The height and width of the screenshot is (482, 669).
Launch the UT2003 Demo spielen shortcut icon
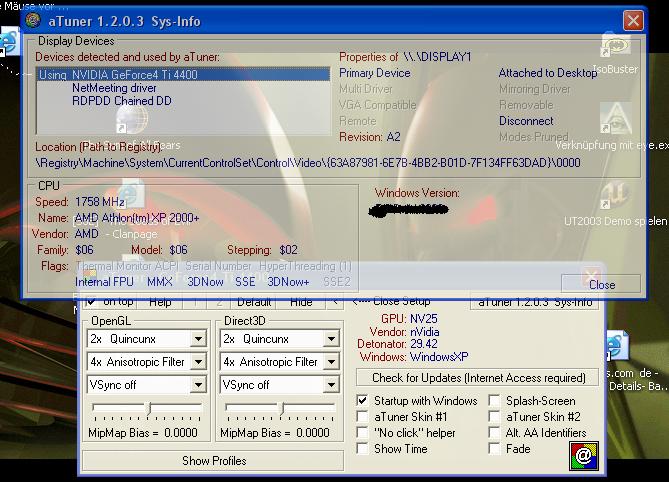click(x=614, y=195)
